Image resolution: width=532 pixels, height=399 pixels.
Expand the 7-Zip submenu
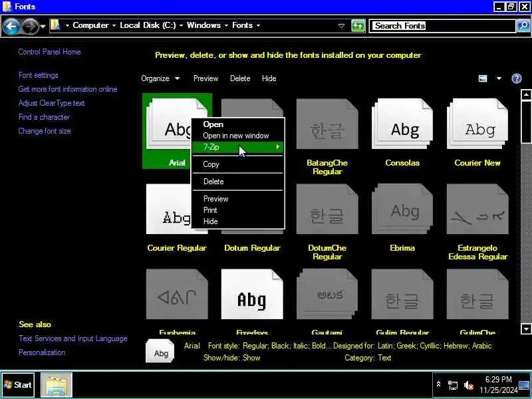pyautogui.click(x=238, y=147)
